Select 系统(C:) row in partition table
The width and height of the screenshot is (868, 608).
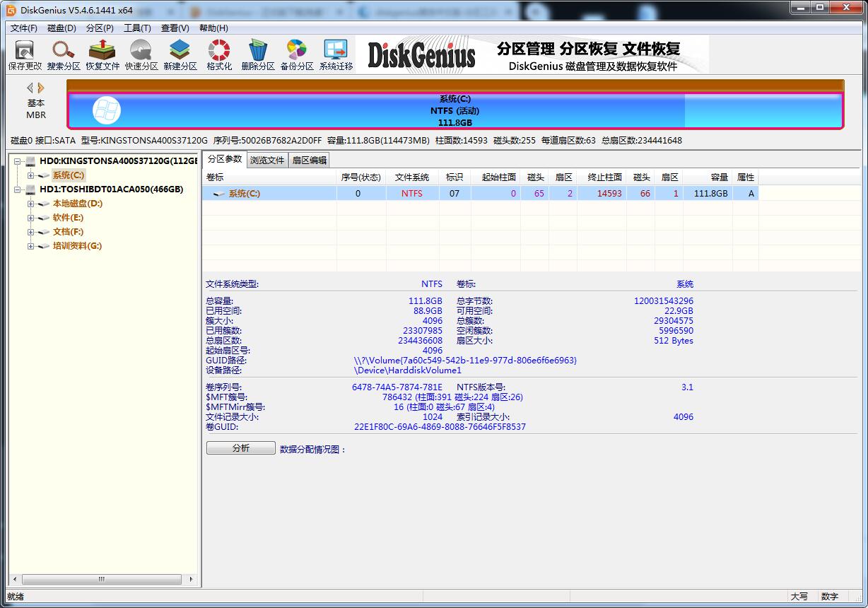[x=480, y=193]
